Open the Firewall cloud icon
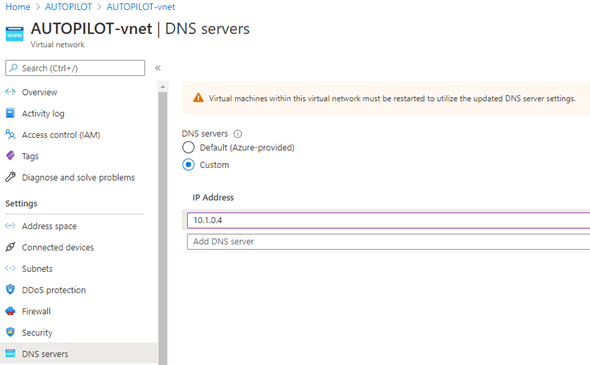 tap(10, 311)
